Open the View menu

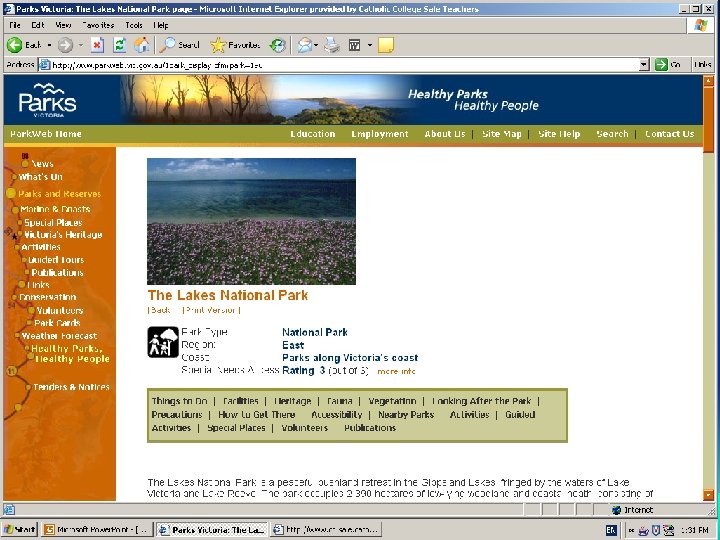pyautogui.click(x=63, y=25)
